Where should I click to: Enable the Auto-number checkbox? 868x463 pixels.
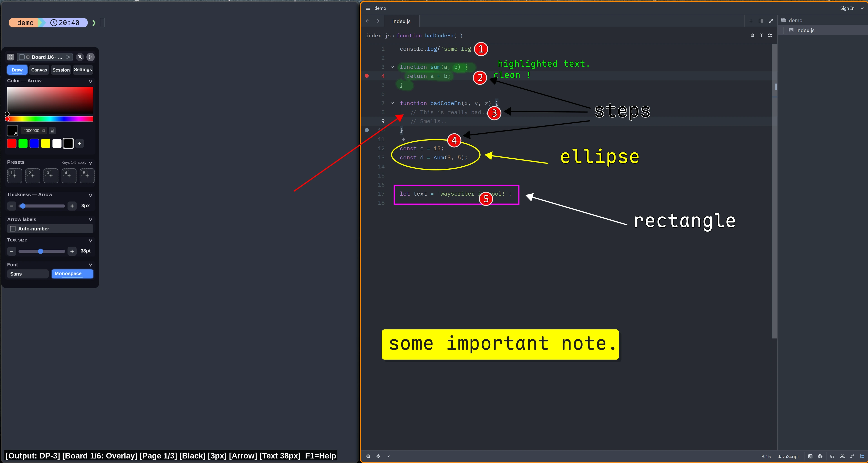(x=13, y=229)
